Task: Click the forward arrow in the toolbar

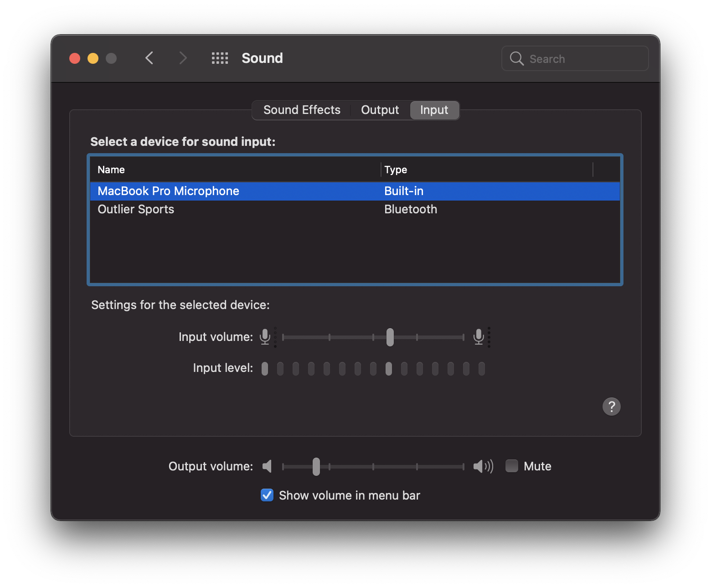Action: click(x=183, y=58)
